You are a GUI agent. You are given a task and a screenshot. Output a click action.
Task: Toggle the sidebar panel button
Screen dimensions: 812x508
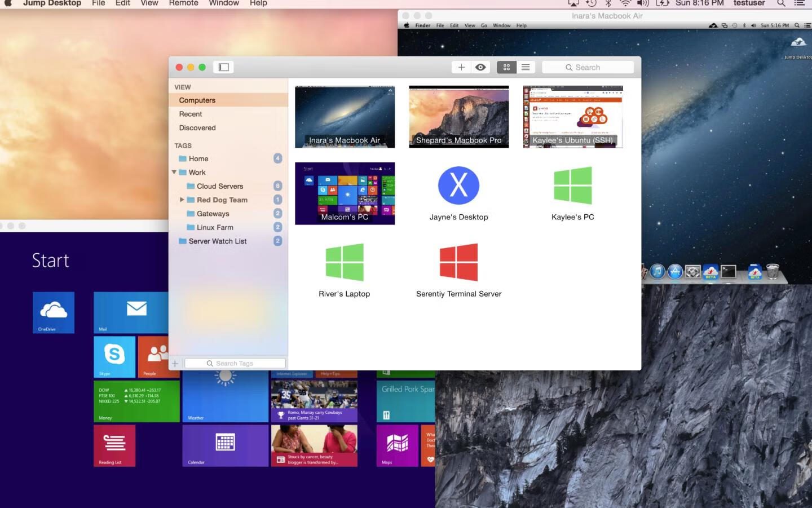click(224, 67)
